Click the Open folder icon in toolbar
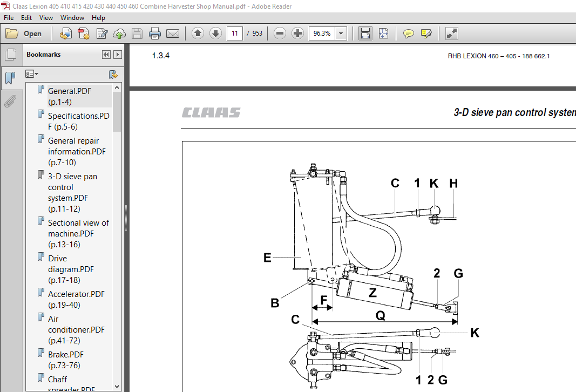 point(12,33)
